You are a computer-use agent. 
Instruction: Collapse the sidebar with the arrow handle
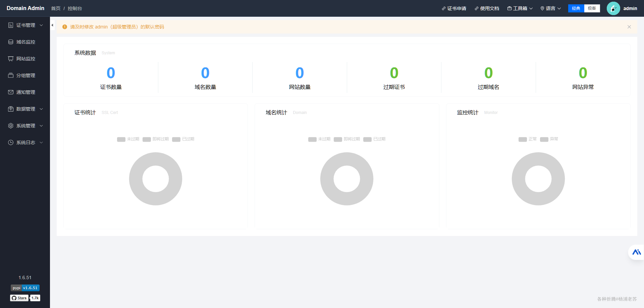pyautogui.click(x=52, y=25)
